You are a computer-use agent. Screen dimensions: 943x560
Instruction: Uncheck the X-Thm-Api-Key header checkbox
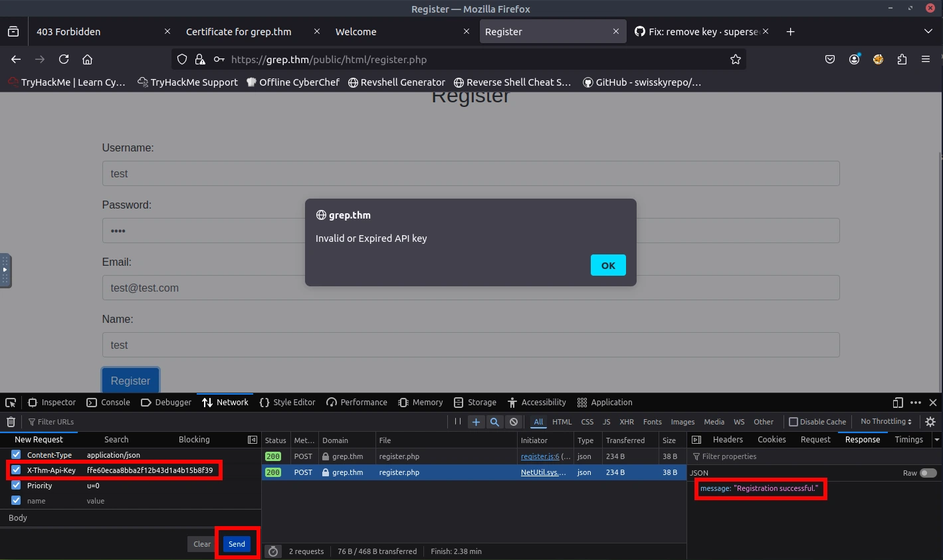tap(16, 470)
